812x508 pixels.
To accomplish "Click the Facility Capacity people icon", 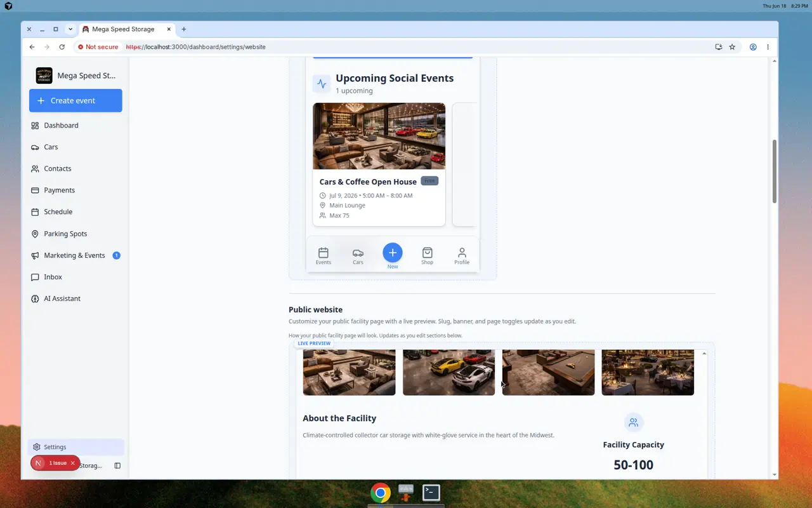I will tap(633, 422).
